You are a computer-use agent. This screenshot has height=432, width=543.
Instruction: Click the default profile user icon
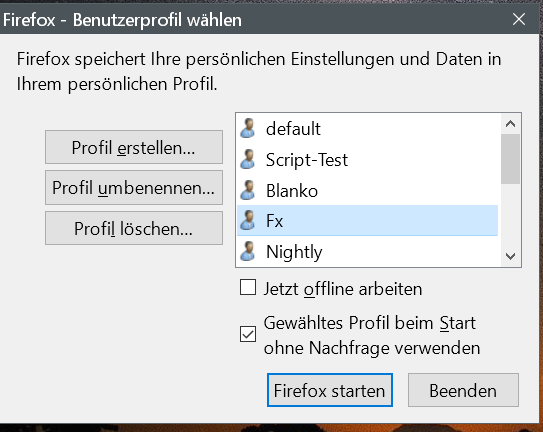click(248, 128)
